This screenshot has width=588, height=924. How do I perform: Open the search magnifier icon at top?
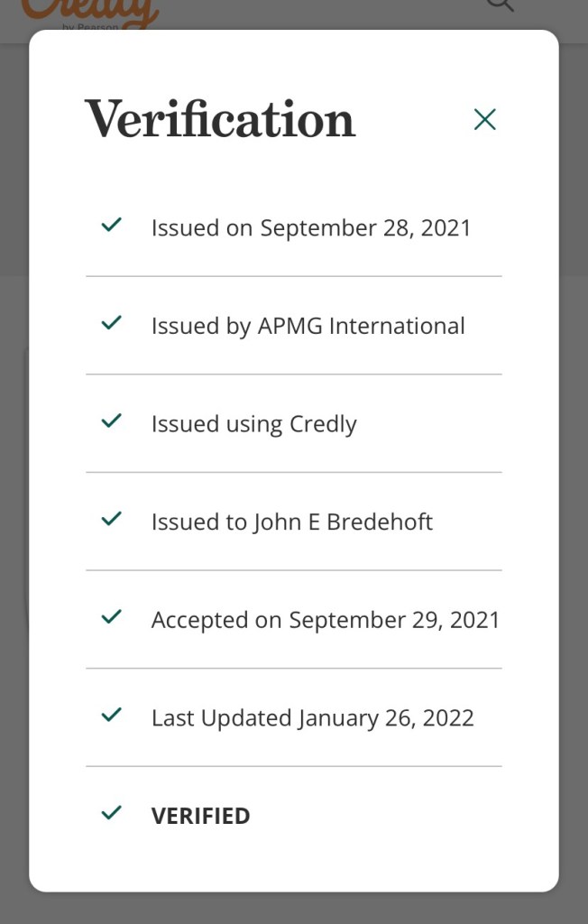click(500, 5)
